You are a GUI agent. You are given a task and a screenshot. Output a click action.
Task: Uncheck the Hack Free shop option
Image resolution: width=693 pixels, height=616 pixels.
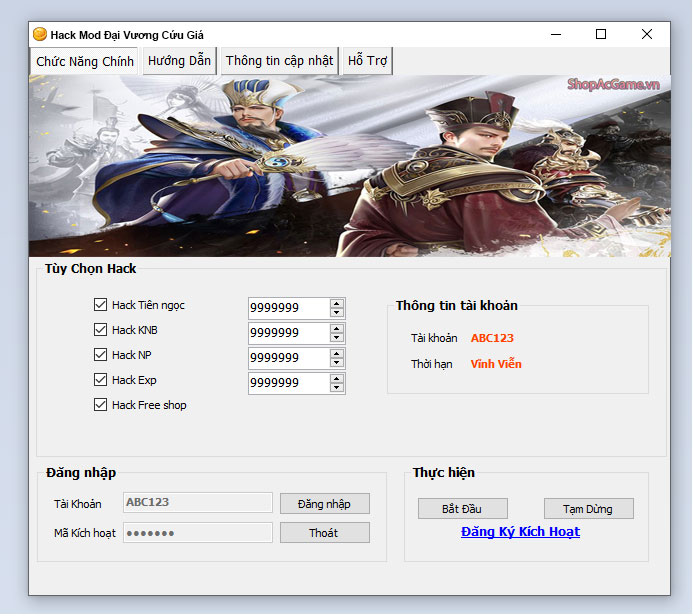pyautogui.click(x=100, y=405)
